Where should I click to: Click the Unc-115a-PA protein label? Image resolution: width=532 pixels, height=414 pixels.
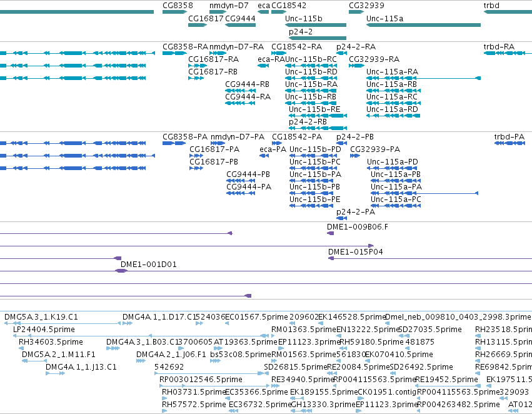coord(396,188)
